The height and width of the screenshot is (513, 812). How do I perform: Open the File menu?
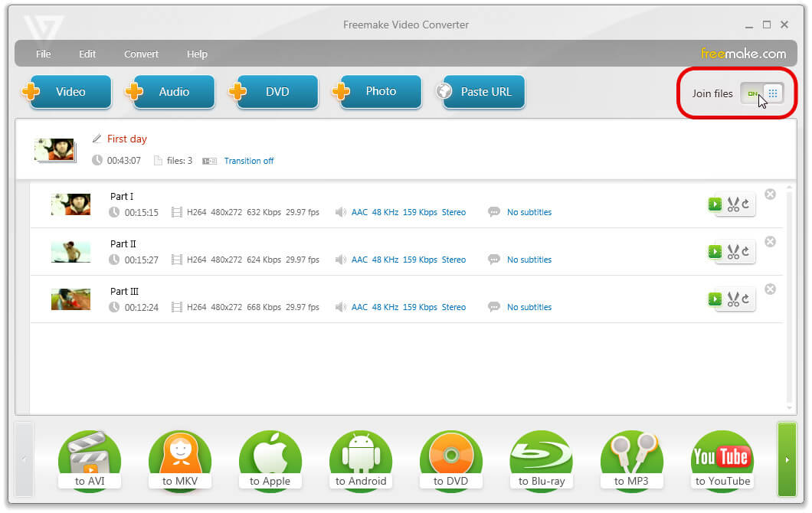click(x=43, y=54)
